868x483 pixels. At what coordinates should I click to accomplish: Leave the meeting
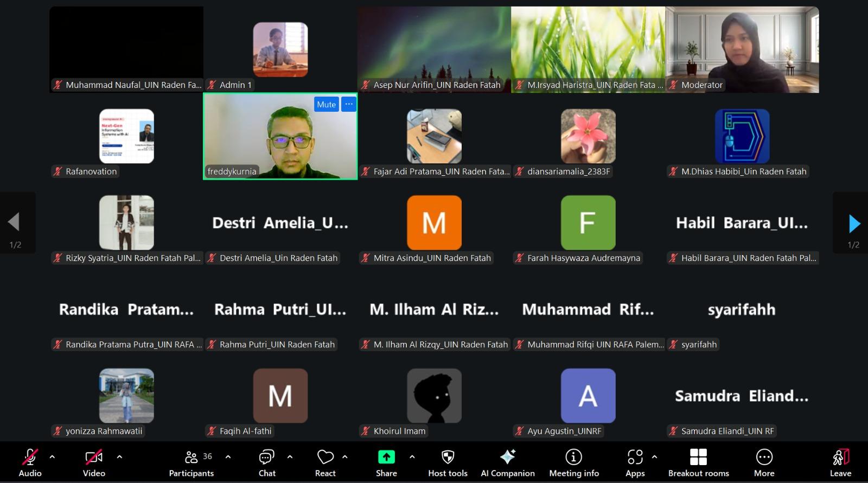[x=840, y=462]
